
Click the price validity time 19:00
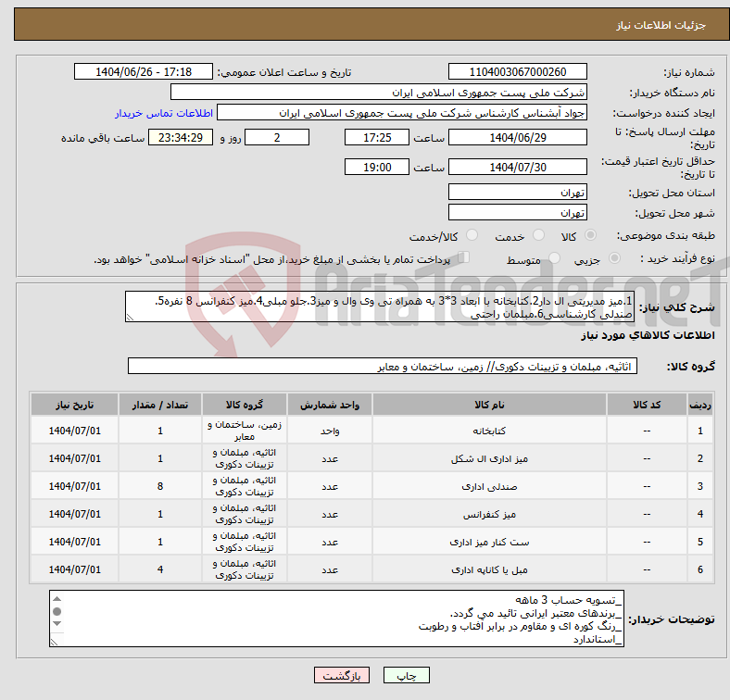pos(377,167)
